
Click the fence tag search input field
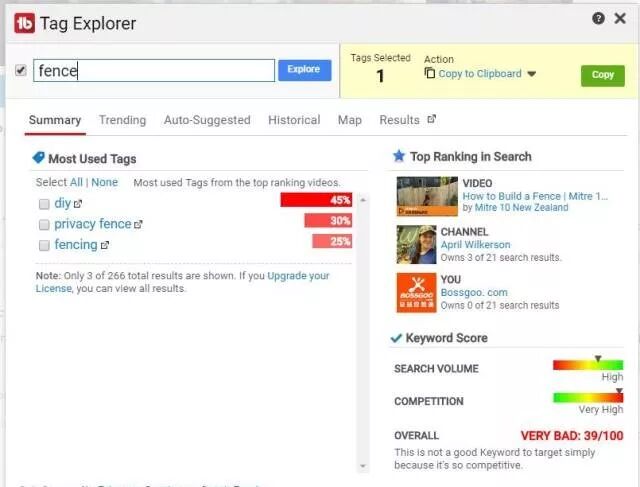154,70
